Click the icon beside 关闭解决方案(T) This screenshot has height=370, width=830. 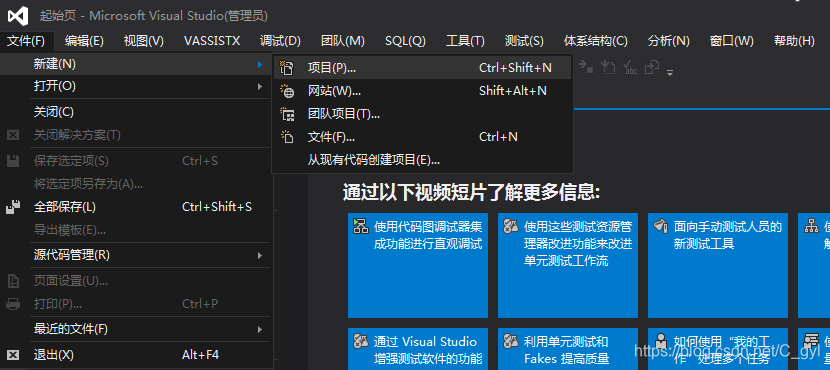pyautogui.click(x=13, y=135)
